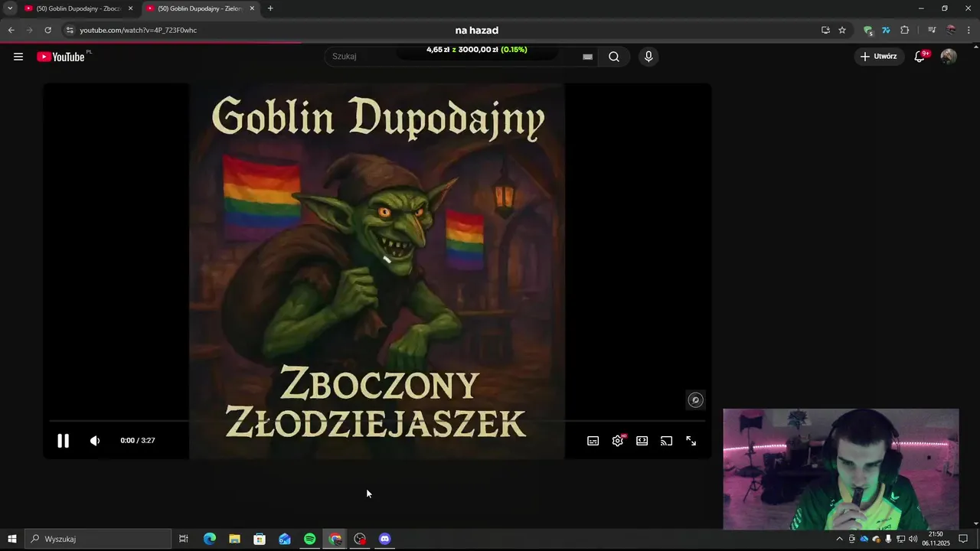Open the on-screen keyboard in search box
The height and width of the screenshot is (551, 980).
click(587, 57)
